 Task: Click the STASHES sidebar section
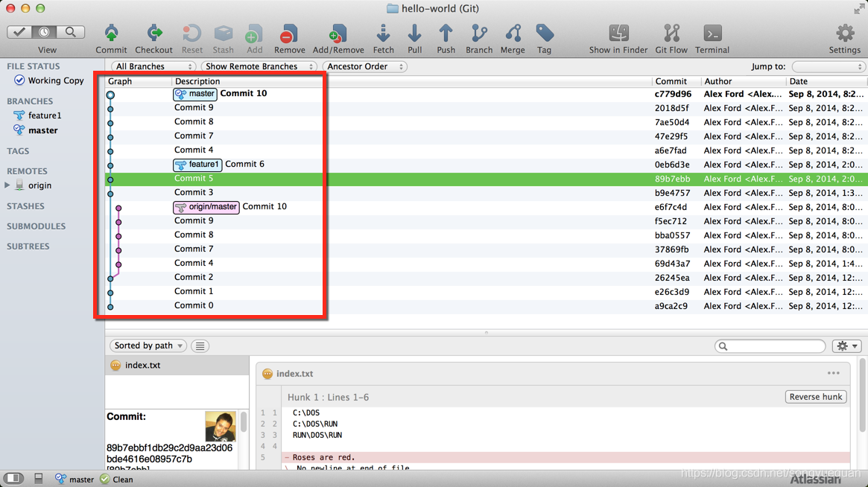click(x=25, y=206)
